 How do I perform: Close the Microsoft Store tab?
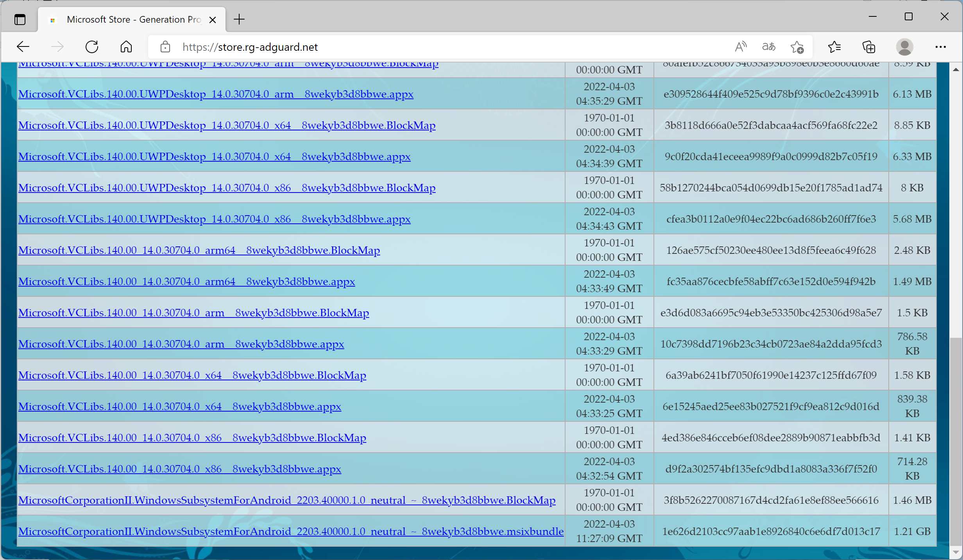213,20
